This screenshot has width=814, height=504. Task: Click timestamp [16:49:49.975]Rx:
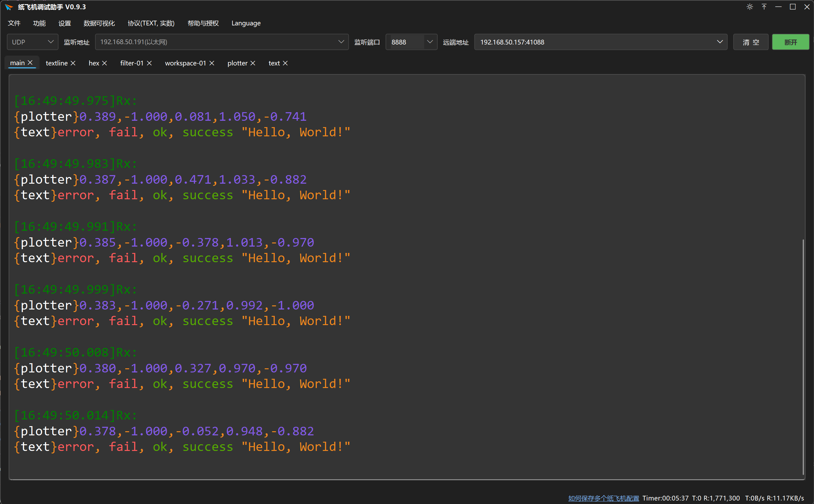(x=75, y=101)
